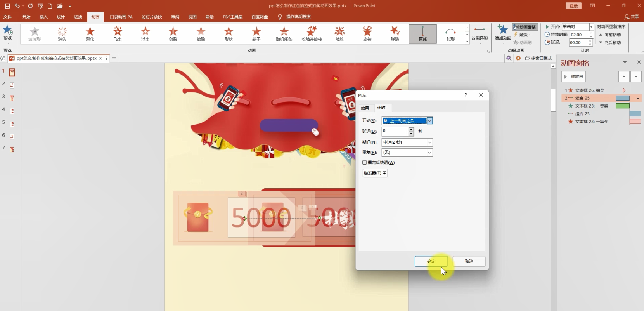The width and height of the screenshot is (644, 311).
Task: Click the move-up arrow button in animation pane
Action: coord(623,76)
